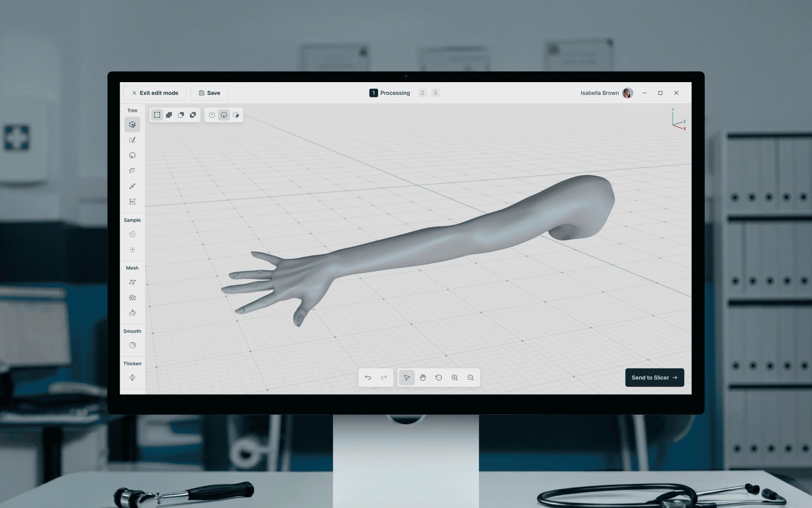This screenshot has width=812, height=508.
Task: Select the Thicken tool
Action: (132, 378)
